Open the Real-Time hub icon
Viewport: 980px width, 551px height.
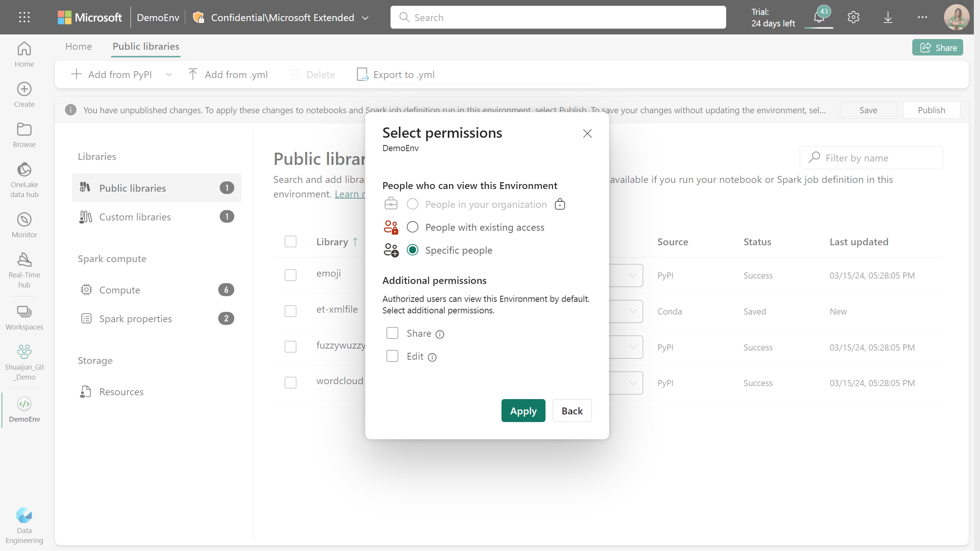click(24, 269)
